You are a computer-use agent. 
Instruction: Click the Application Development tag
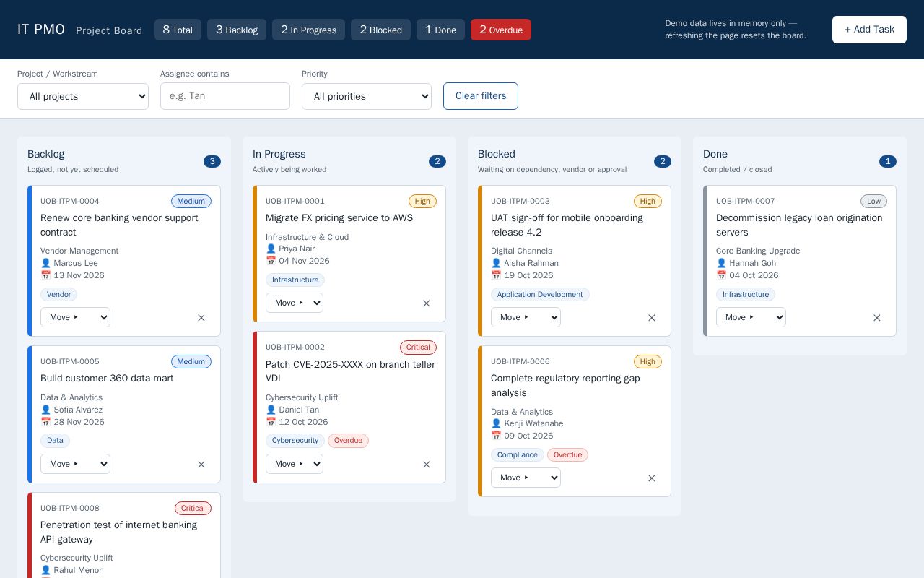(540, 295)
